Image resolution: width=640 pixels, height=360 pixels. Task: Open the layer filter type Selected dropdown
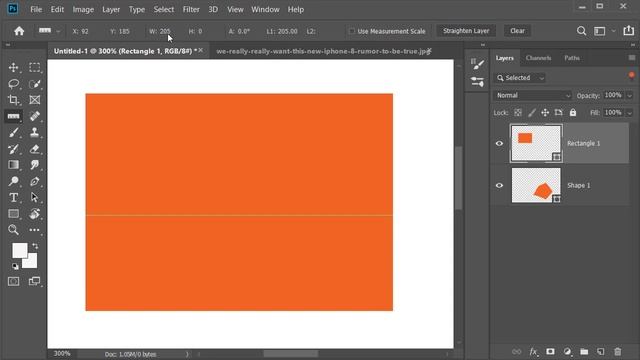[x=520, y=78]
